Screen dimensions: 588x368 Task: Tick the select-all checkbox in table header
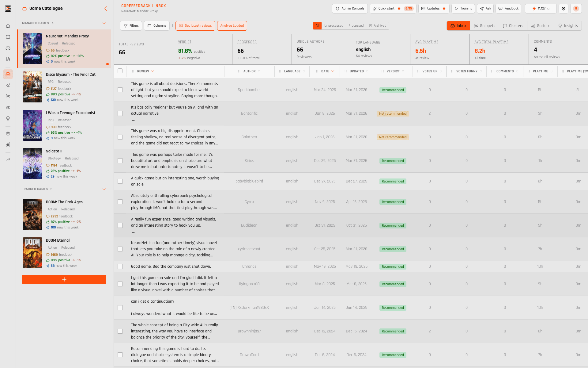coord(120,71)
